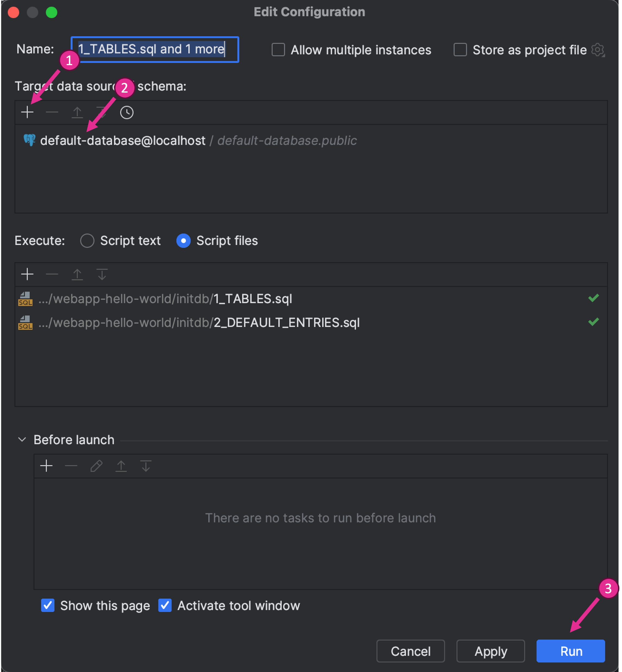Screen dimensions: 622x672
Task: Collapse the Before launch section
Action: point(22,440)
